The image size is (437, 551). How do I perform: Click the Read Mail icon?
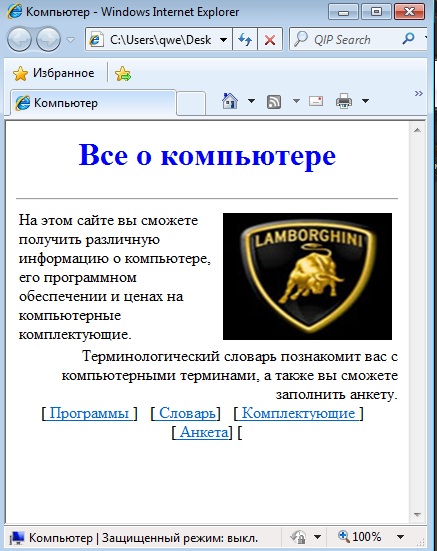(316, 101)
